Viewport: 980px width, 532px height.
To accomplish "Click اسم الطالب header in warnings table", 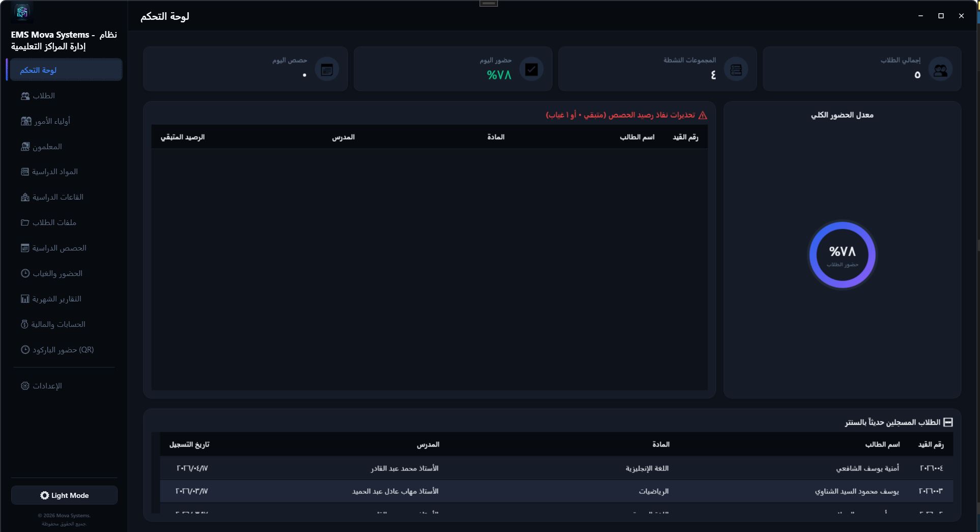I will pos(637,137).
